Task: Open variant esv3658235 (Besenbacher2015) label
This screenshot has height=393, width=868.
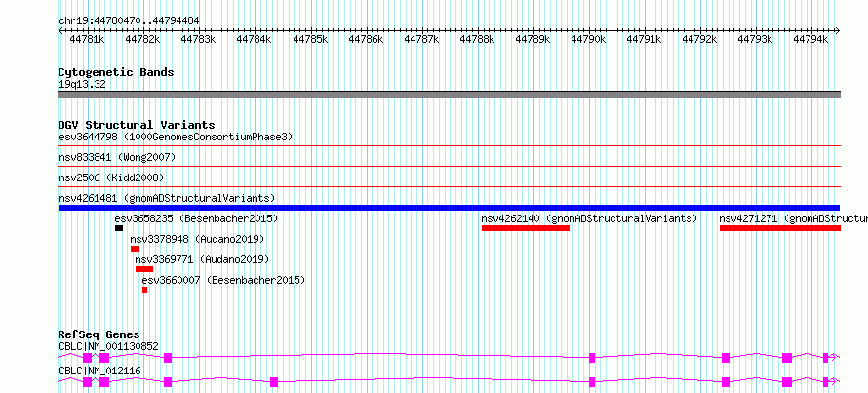Action: tap(196, 218)
